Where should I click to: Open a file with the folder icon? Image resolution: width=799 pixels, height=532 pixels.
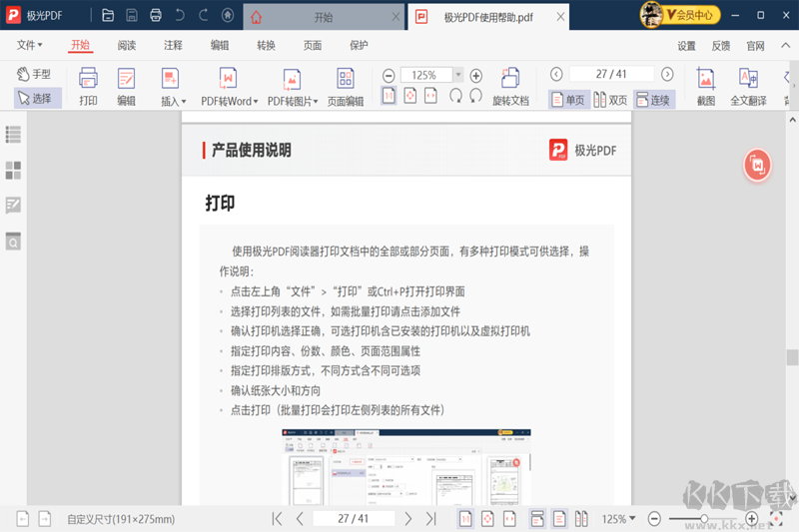pos(108,15)
